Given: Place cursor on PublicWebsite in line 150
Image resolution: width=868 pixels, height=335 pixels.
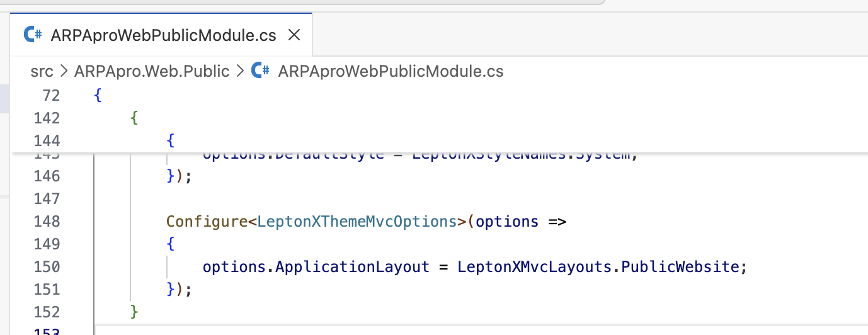Looking at the screenshot, I should click(679, 267).
